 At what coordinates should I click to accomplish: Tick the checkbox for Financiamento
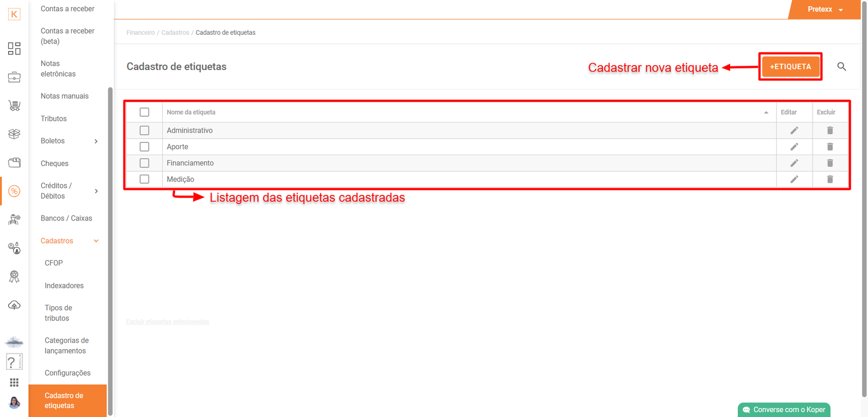click(x=144, y=163)
